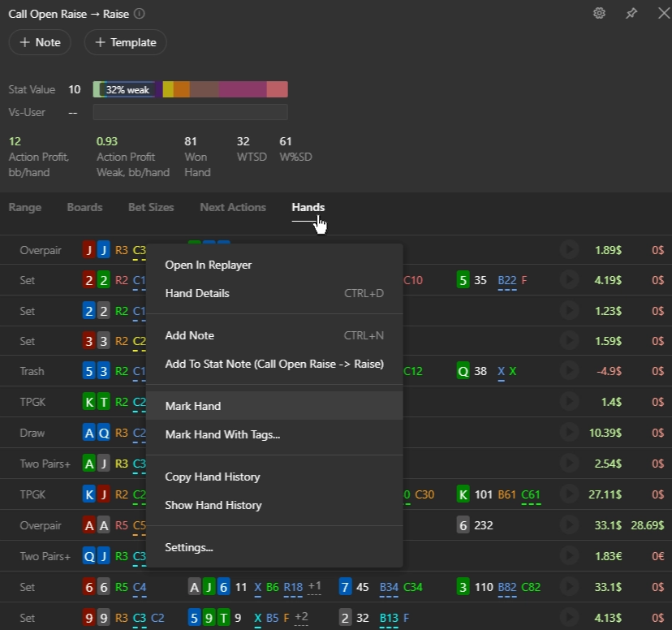Play the JJ Overpair hand replay

point(569,249)
